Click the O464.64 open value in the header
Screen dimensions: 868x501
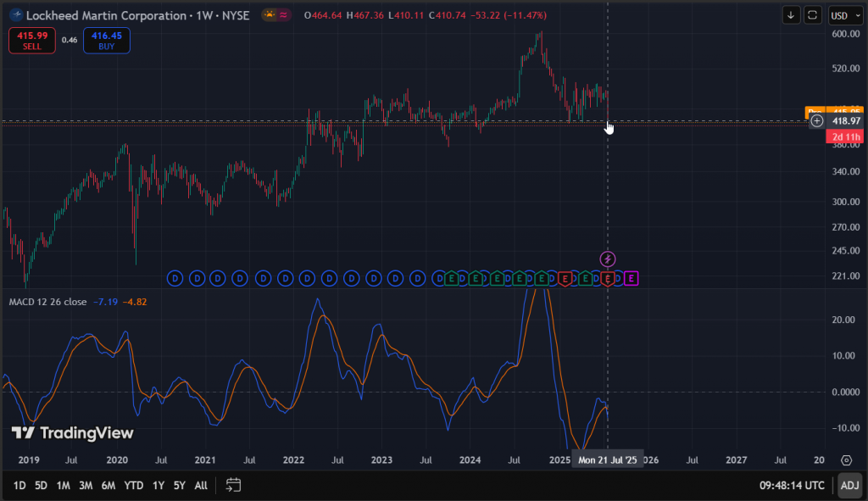(x=323, y=15)
